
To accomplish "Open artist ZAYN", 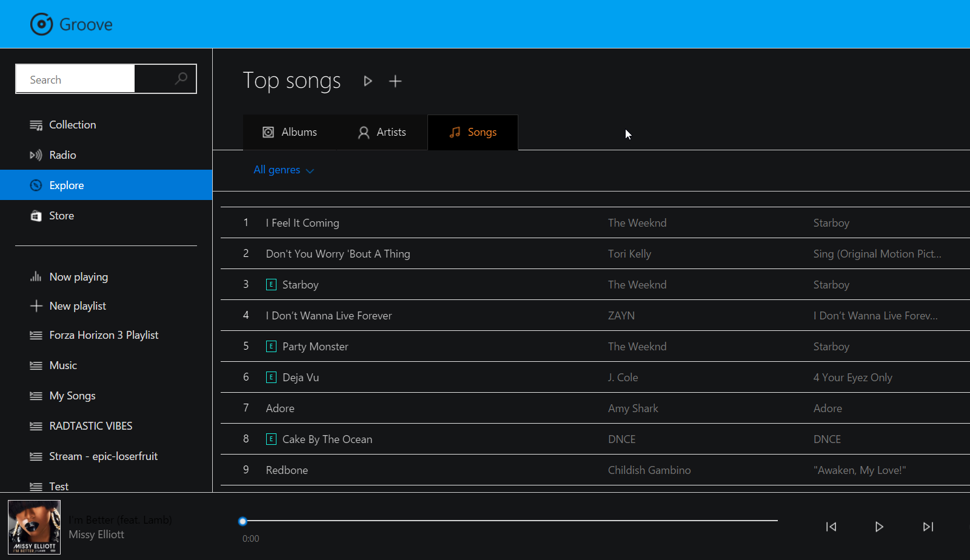I will pyautogui.click(x=621, y=316).
